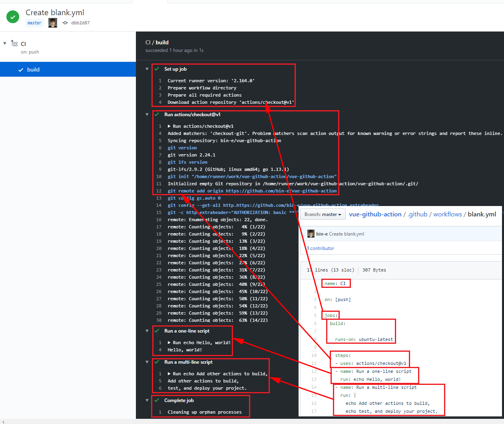
Task: Open the bin-e author link
Action: 322,234
